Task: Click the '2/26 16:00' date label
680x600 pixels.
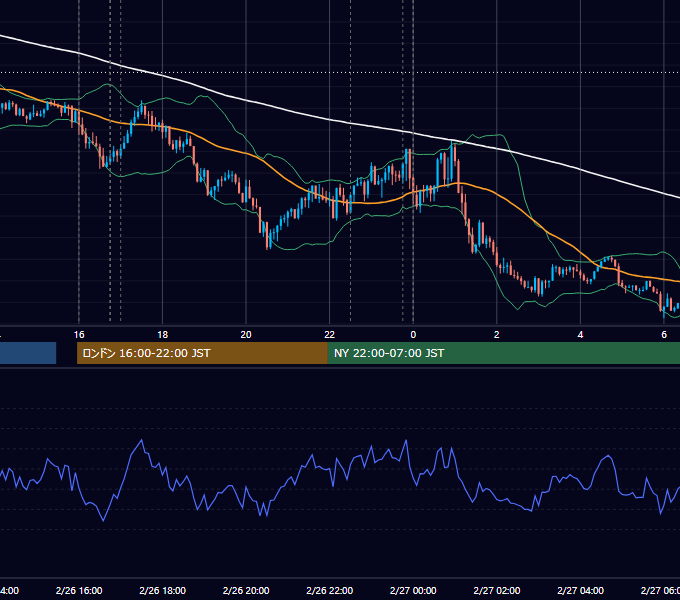Action: click(79, 590)
